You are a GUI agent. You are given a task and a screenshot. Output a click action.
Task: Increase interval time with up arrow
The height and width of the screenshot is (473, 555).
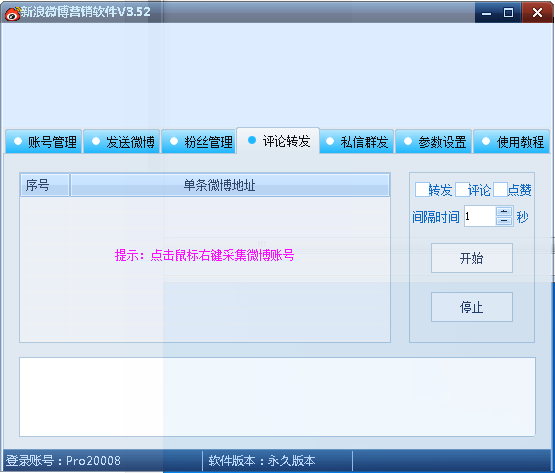504,212
